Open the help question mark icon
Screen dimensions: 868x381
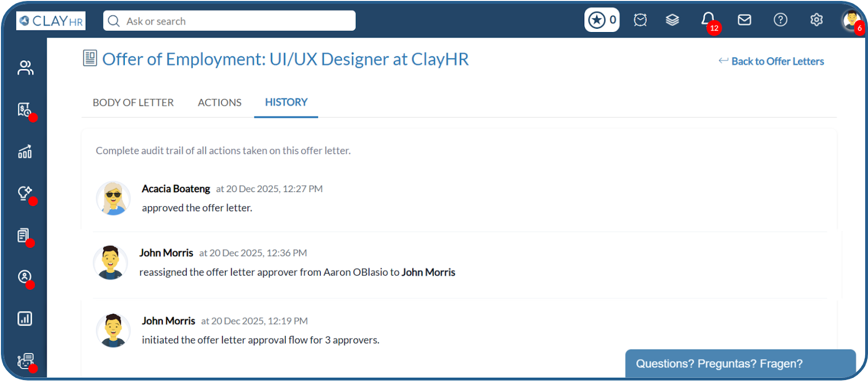click(x=780, y=20)
